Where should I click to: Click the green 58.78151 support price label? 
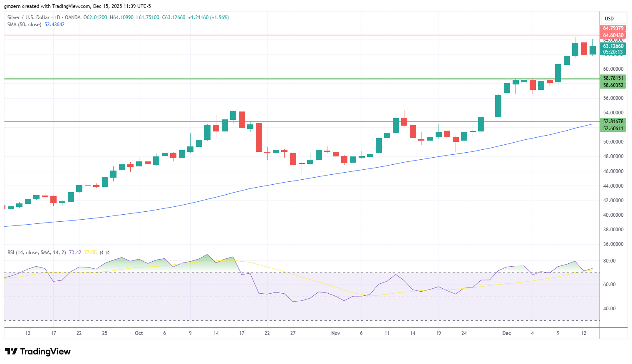click(613, 78)
